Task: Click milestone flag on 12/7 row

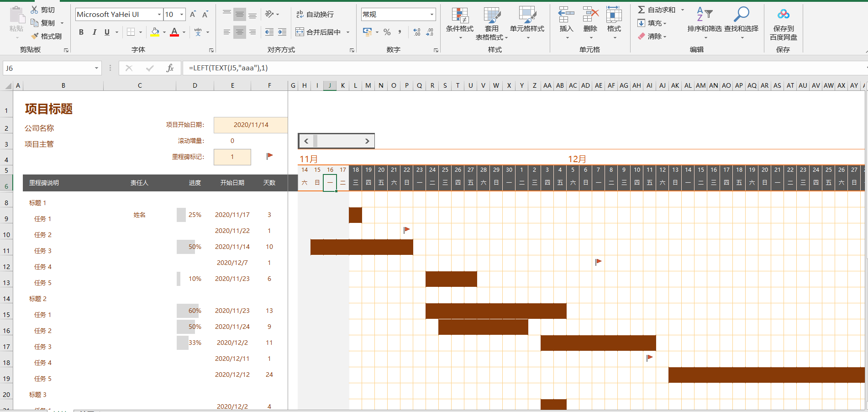Action: tap(598, 262)
